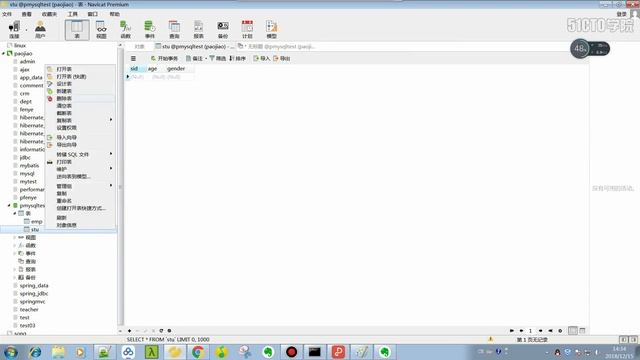The image size is (640, 360).
Task: Switch to grid view icon at bottom right
Action: (x=573, y=331)
